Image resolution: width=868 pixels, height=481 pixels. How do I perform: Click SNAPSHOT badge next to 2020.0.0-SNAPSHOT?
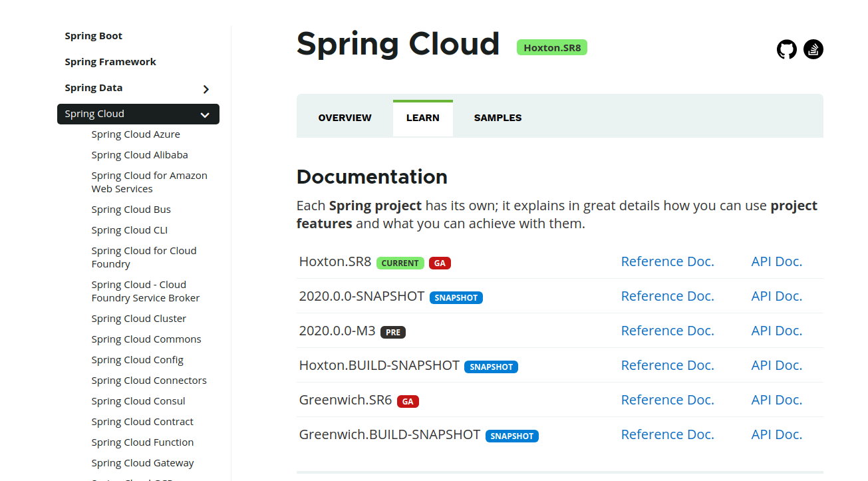[456, 297]
